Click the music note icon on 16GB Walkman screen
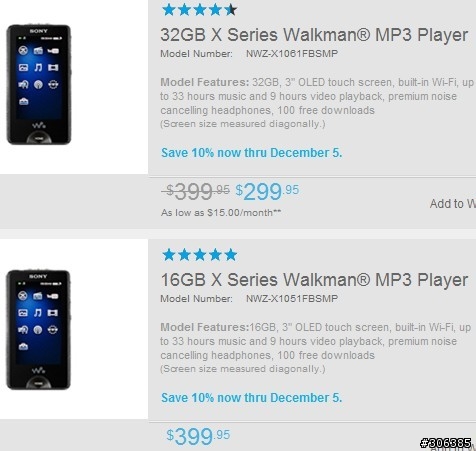This screenshot has height=451, width=476. point(38,313)
